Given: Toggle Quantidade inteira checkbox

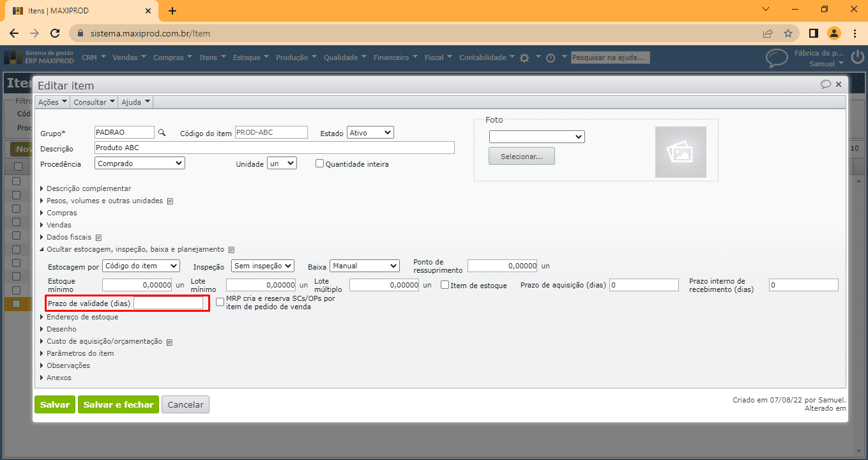Looking at the screenshot, I should click(x=320, y=164).
